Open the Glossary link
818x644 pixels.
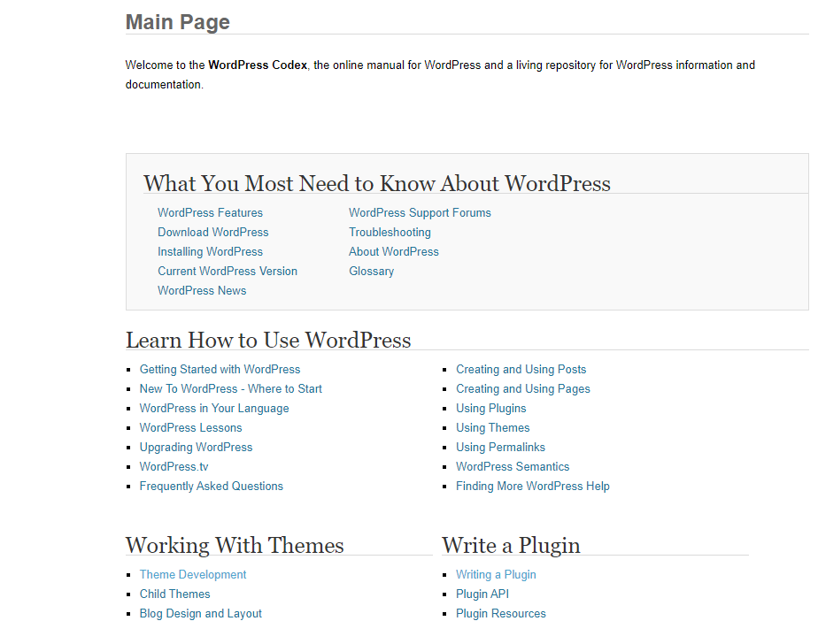tap(372, 272)
